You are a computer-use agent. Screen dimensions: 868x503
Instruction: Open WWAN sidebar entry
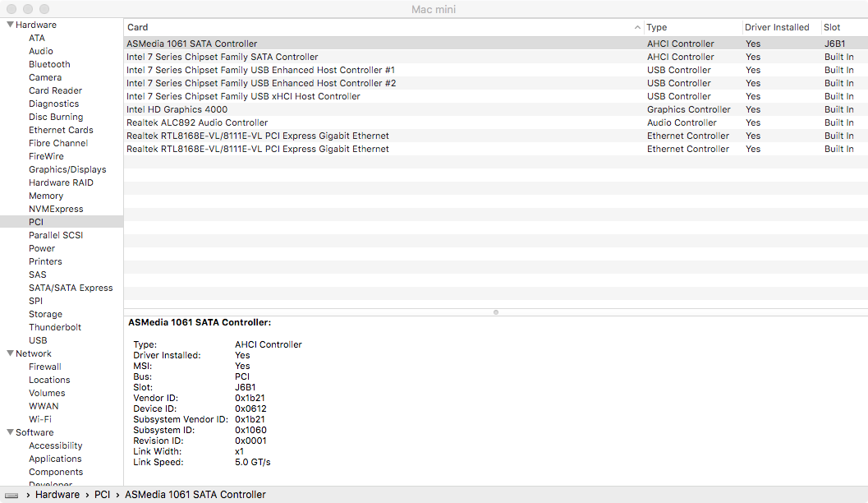pyautogui.click(x=44, y=406)
